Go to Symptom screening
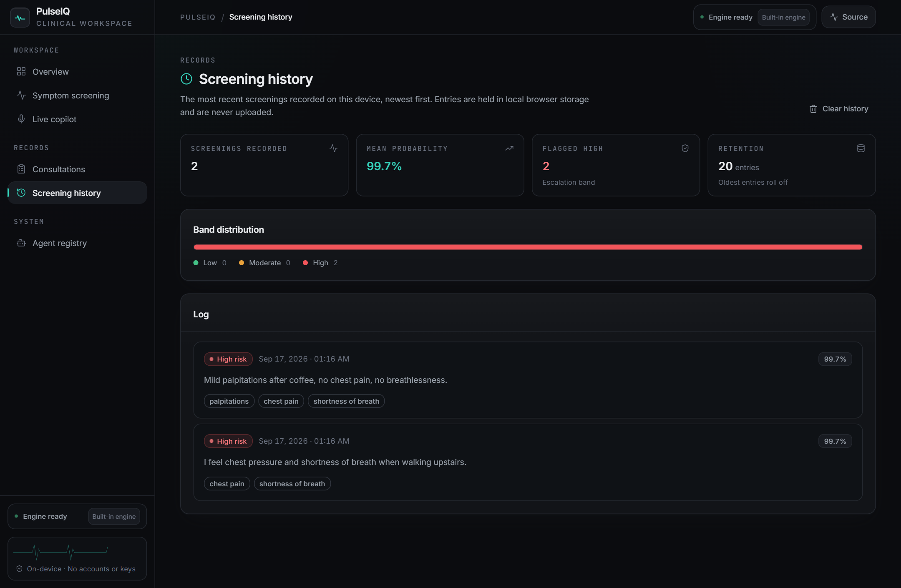 [77, 95]
